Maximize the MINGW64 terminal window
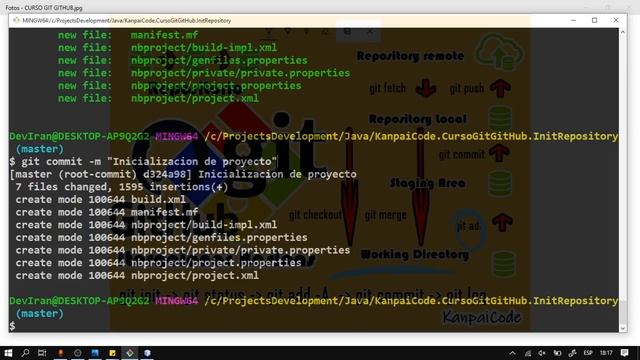This screenshot has height=360, width=640. [595, 20]
